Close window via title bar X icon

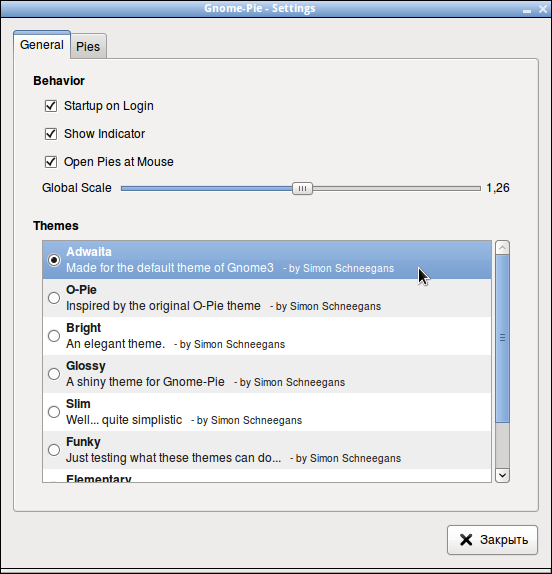[543, 9]
